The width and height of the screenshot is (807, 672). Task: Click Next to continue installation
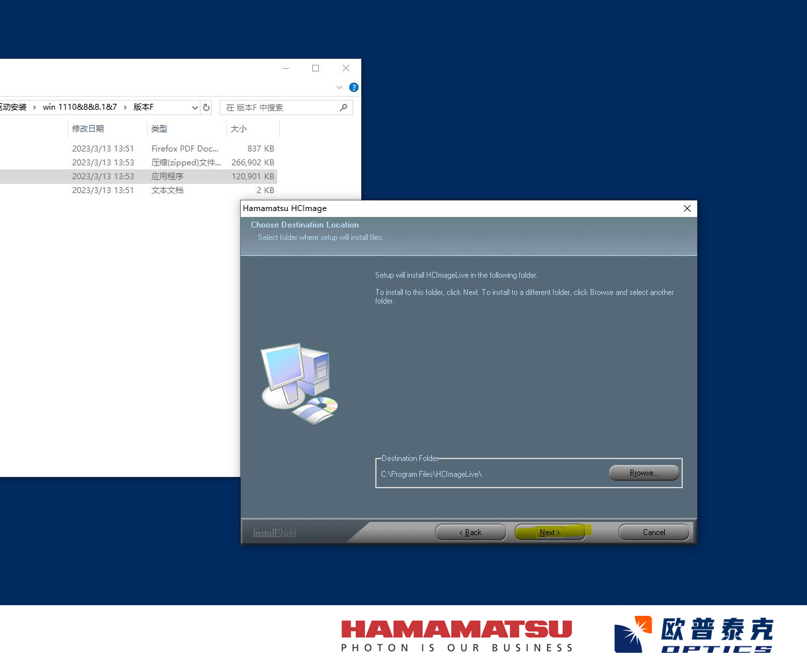coord(550,532)
